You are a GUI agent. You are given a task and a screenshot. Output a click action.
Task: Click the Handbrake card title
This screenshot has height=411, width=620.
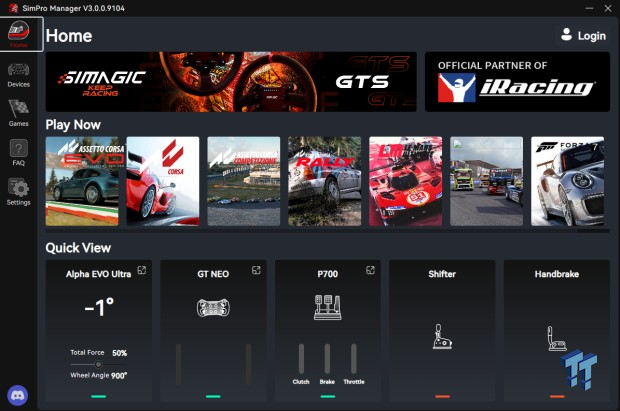tap(557, 274)
